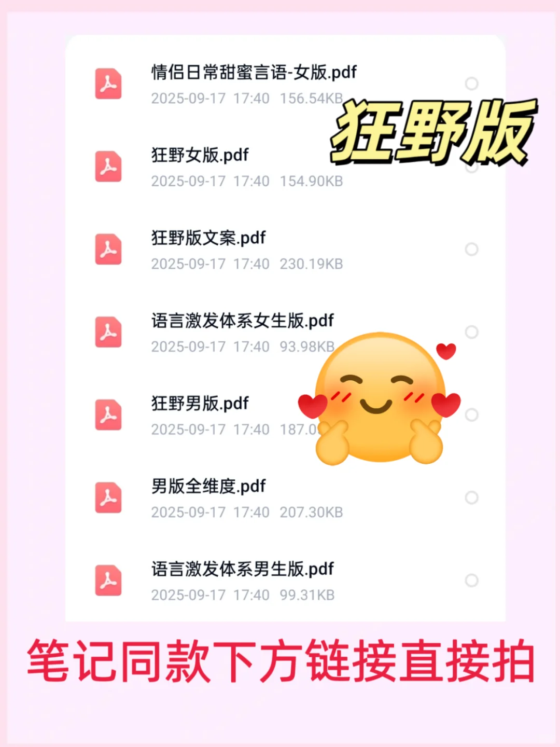Viewport: 560px width, 747px height.
Task: Open file 狂野版文案.pdf by its title
Action: (x=208, y=238)
